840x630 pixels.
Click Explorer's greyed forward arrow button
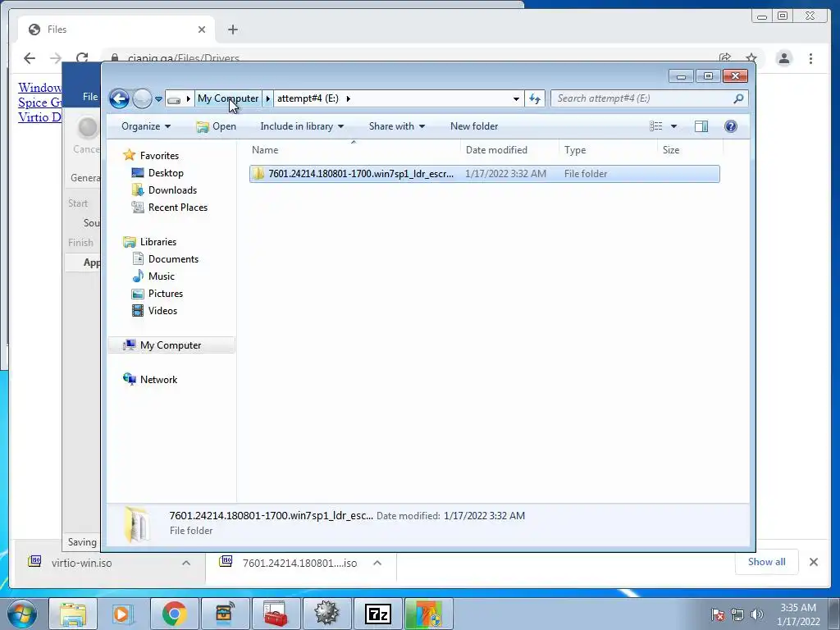142,98
